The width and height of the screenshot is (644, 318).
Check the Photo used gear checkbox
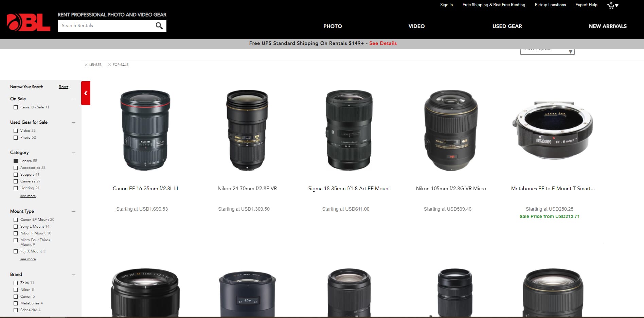[16, 138]
